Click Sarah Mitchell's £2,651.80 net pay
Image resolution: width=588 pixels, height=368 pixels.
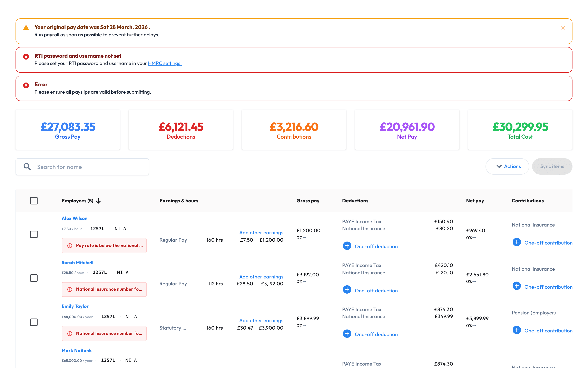click(x=477, y=275)
